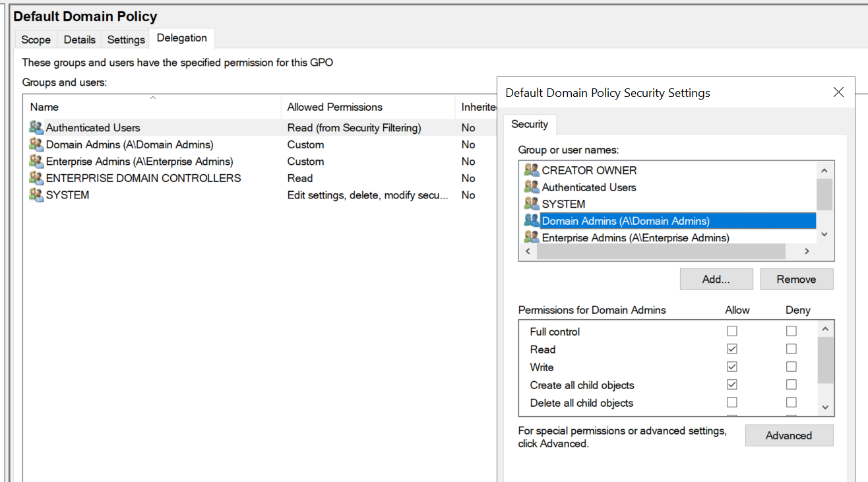Click the Add button
The width and height of the screenshot is (868, 482).
click(716, 279)
